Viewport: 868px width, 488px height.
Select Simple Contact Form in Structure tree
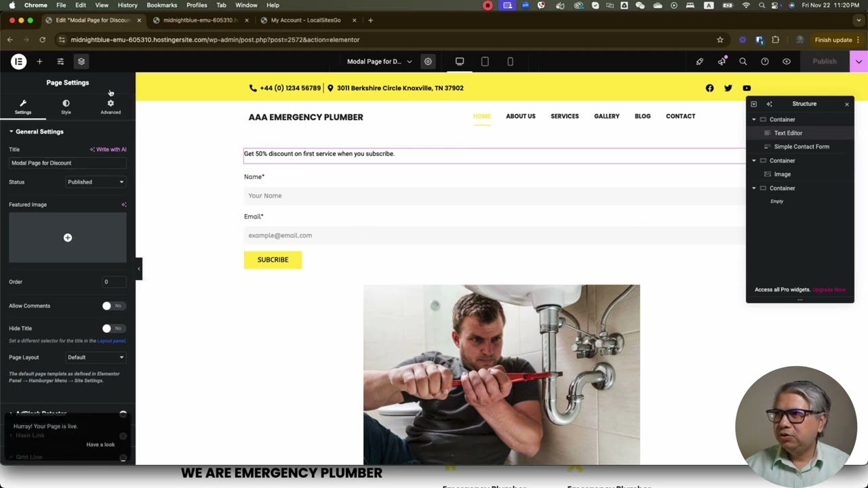tap(802, 147)
